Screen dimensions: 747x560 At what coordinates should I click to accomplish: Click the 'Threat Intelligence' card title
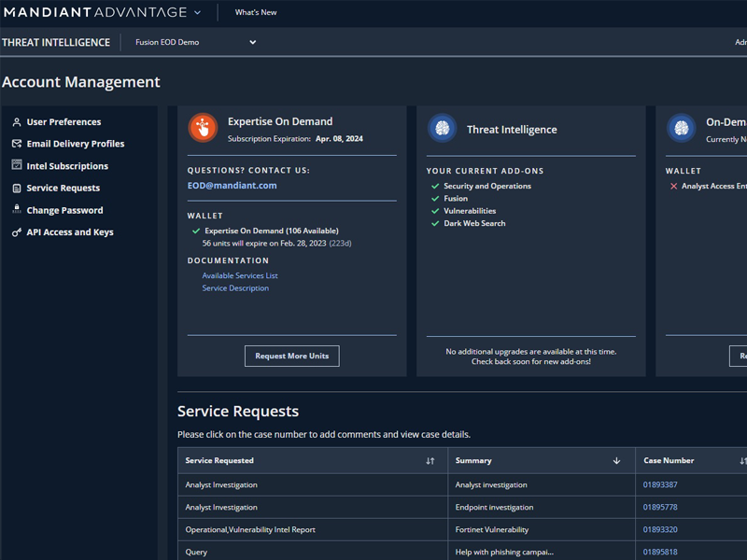point(512,130)
